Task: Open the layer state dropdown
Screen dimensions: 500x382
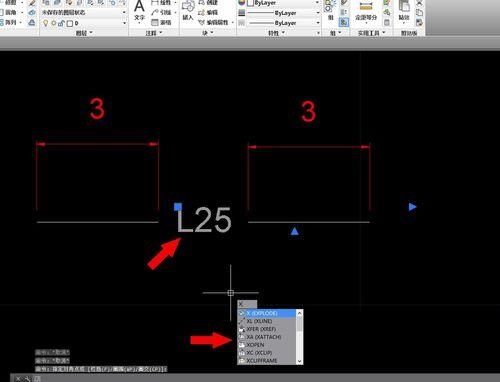Action: [84, 13]
